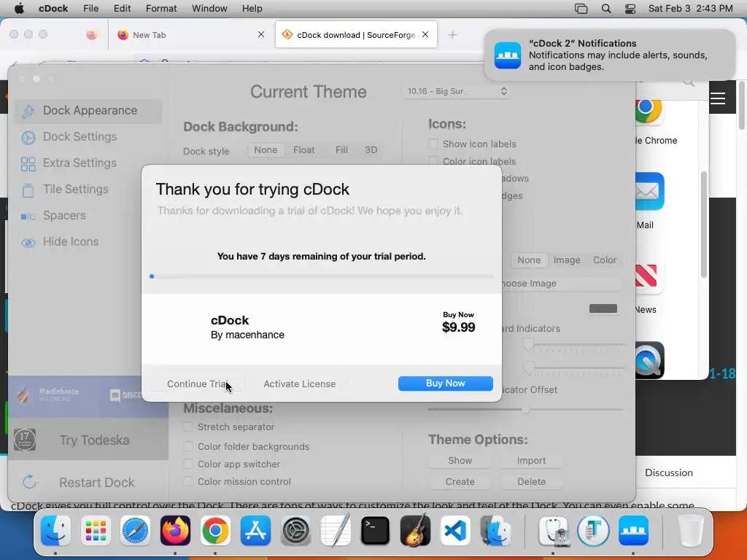Click Activate License button

click(299, 384)
